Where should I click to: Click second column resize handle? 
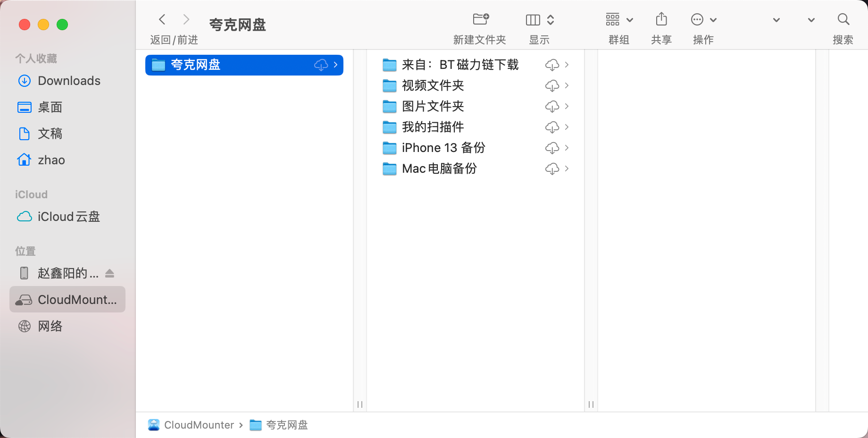coord(591,404)
